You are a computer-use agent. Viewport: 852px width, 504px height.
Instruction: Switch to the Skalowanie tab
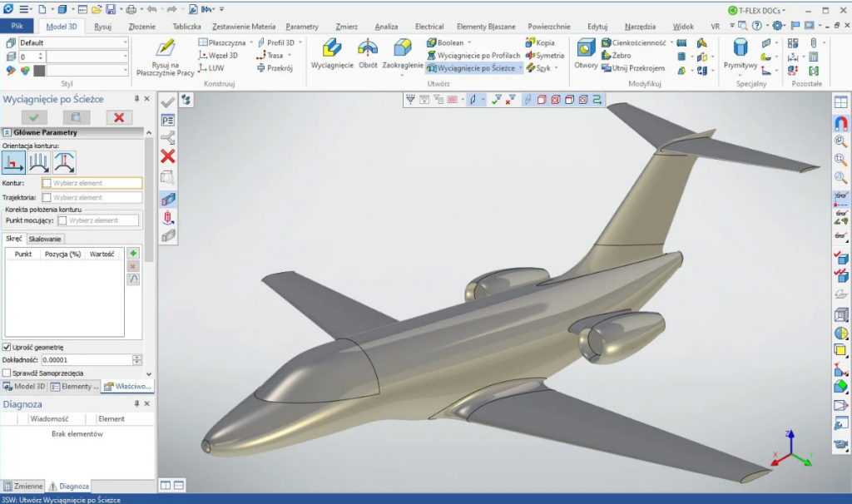[x=46, y=239]
